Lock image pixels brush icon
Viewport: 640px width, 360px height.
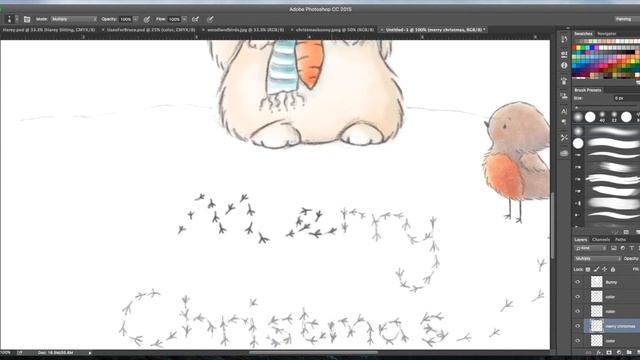coord(596,269)
